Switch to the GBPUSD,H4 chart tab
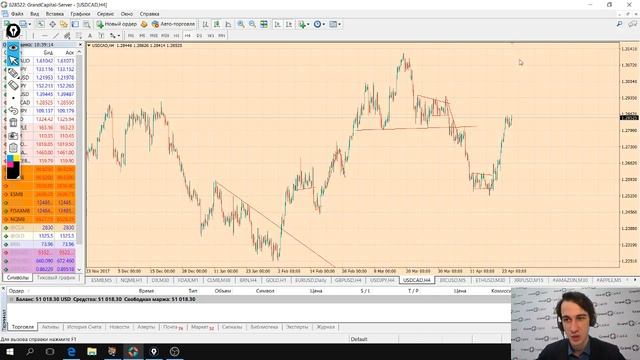Viewport: 640px width, 360px height. pos(348,280)
